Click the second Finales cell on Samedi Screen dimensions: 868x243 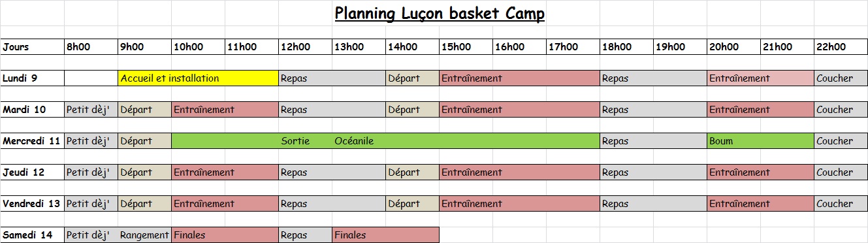pyautogui.click(x=385, y=235)
